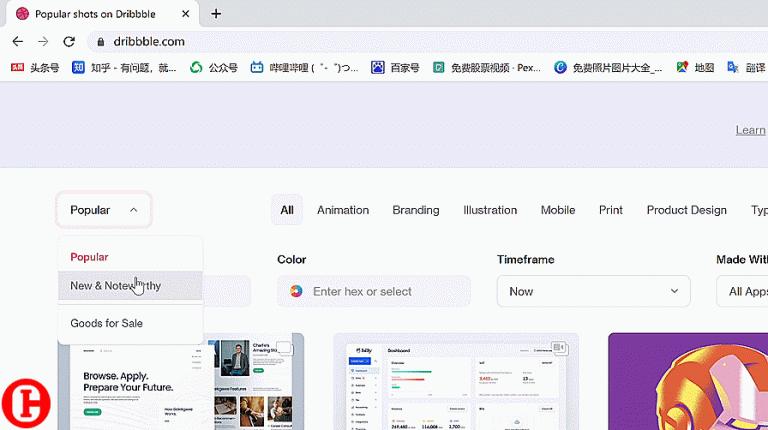Close the Popular shots on Dribbble tab
This screenshot has height=430, width=768.
click(186, 14)
